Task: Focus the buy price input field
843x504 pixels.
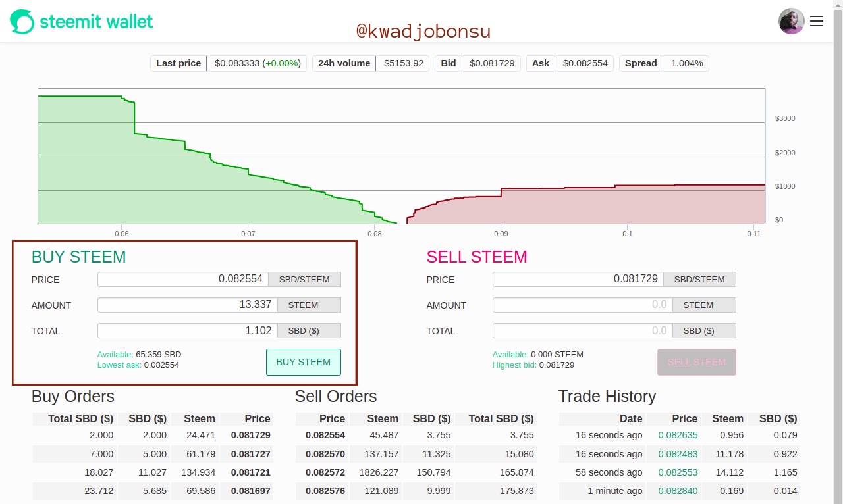Action: click(183, 279)
